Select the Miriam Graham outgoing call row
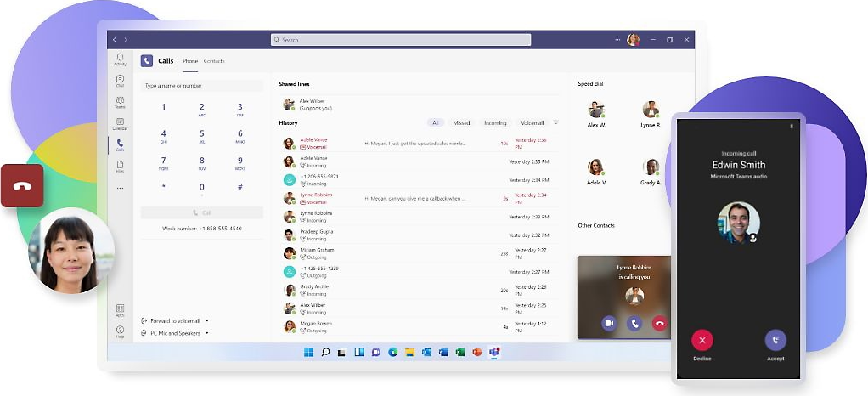This screenshot has width=868, height=396. click(x=419, y=254)
